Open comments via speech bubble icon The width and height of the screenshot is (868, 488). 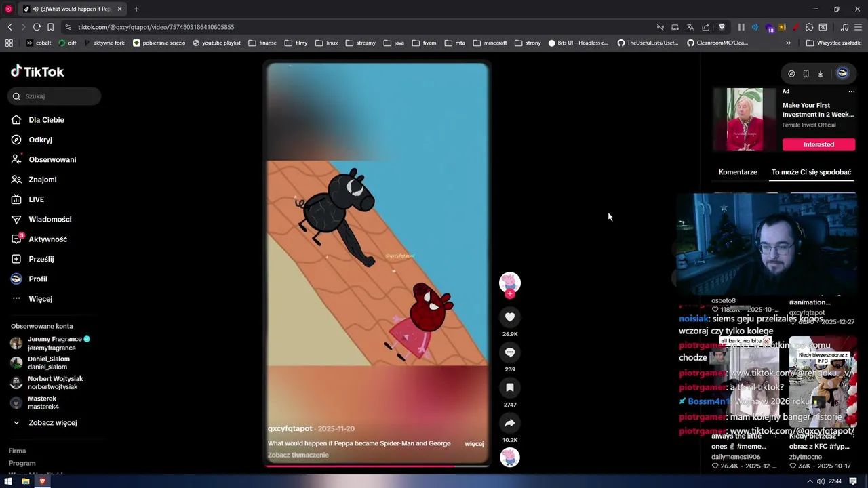pyautogui.click(x=510, y=352)
